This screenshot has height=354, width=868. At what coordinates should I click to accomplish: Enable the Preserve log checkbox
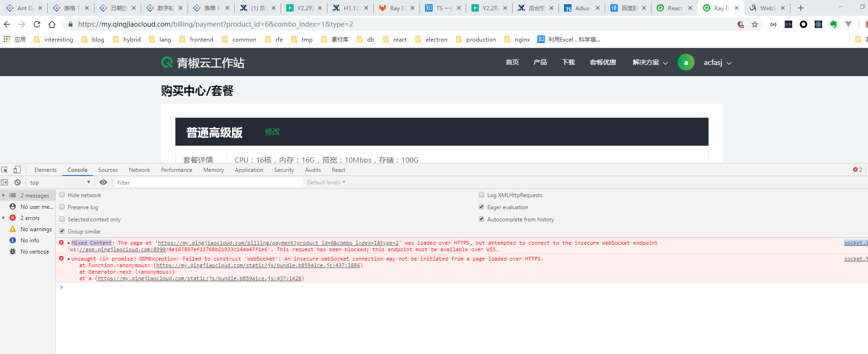62,207
